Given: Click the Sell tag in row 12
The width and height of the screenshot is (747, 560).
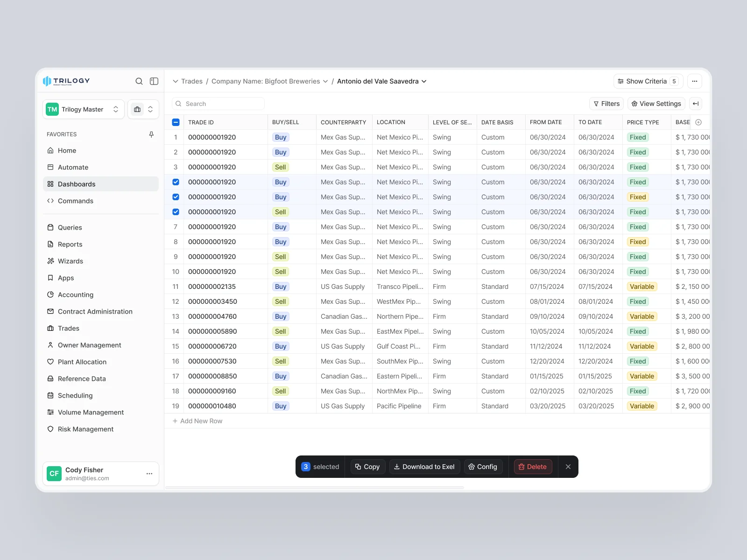Looking at the screenshot, I should pyautogui.click(x=281, y=301).
